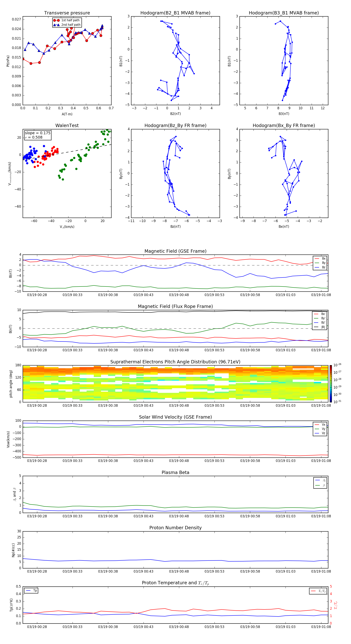Select Bx entry in GSE magnetic field legend
The height and width of the screenshot is (644, 351).
(x=320, y=259)
